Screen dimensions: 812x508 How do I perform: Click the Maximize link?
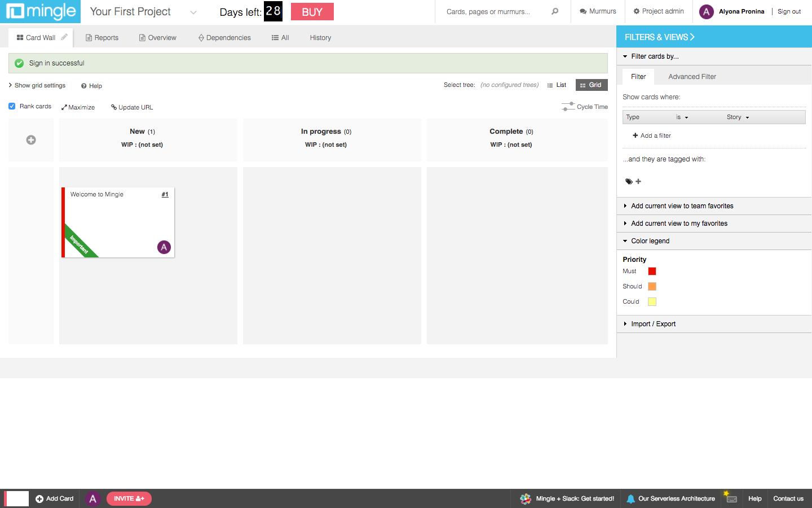78,107
